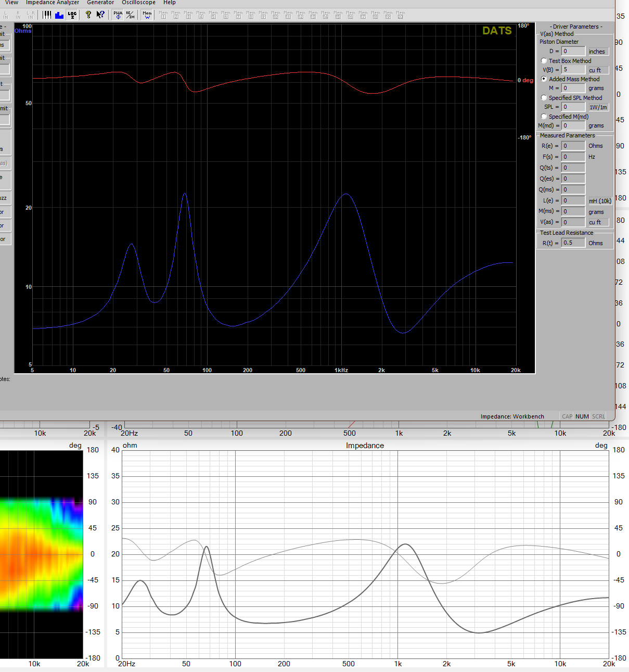The image size is (629, 672).
Task: Select Test Box Method radio button
Action: pyautogui.click(x=544, y=61)
